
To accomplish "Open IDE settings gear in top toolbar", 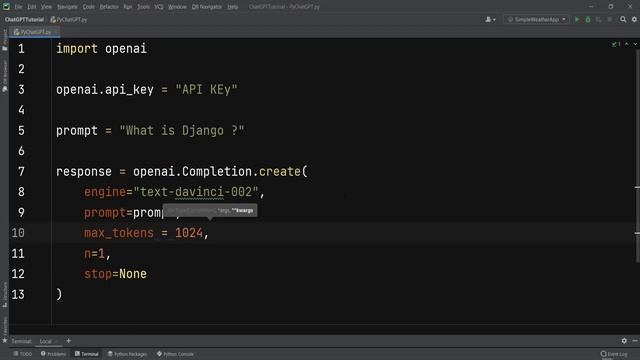I will point(634,19).
